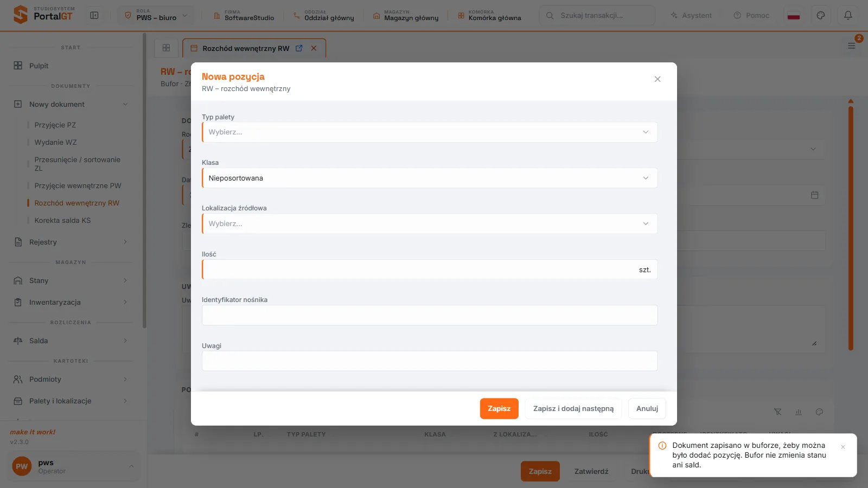This screenshot has height=488, width=868.
Task: Close the Nowa pozycja dialog
Action: click(658, 79)
